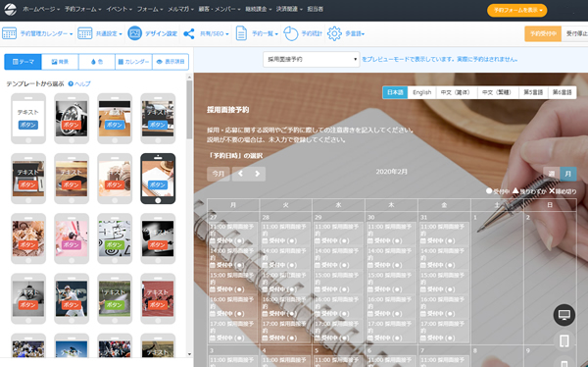Click the help icon beside テンプレートから選ぶ
Image resolution: width=588 pixels, height=367 pixels.
71,83
